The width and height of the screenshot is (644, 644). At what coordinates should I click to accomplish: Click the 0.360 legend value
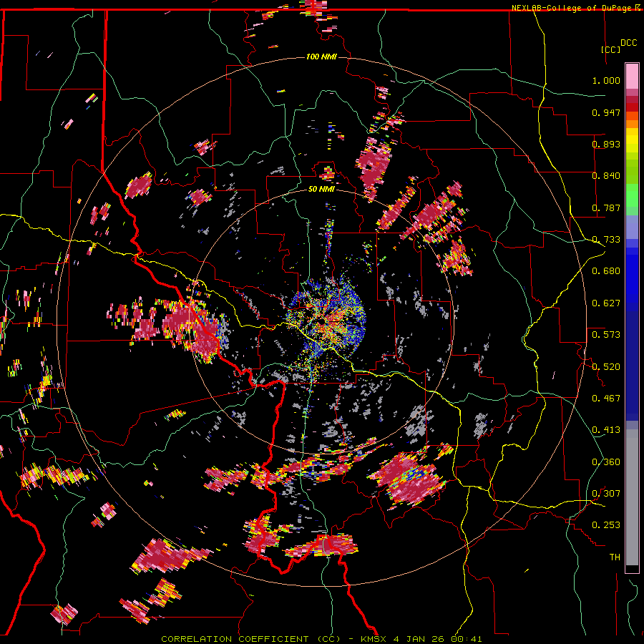(606, 462)
